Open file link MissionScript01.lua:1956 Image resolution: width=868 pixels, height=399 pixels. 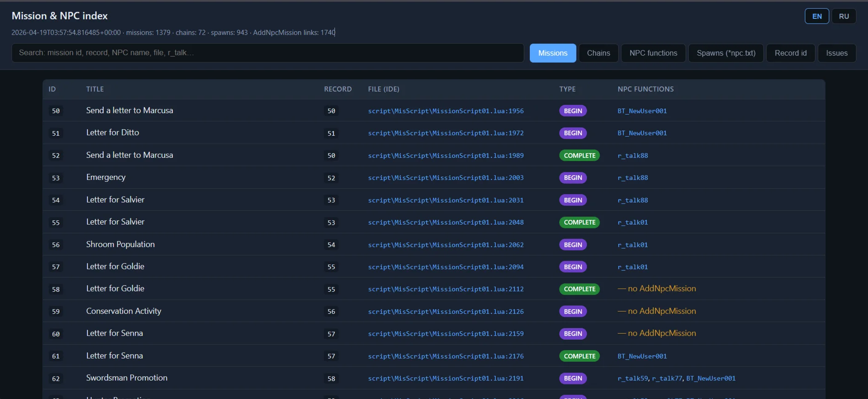(446, 111)
